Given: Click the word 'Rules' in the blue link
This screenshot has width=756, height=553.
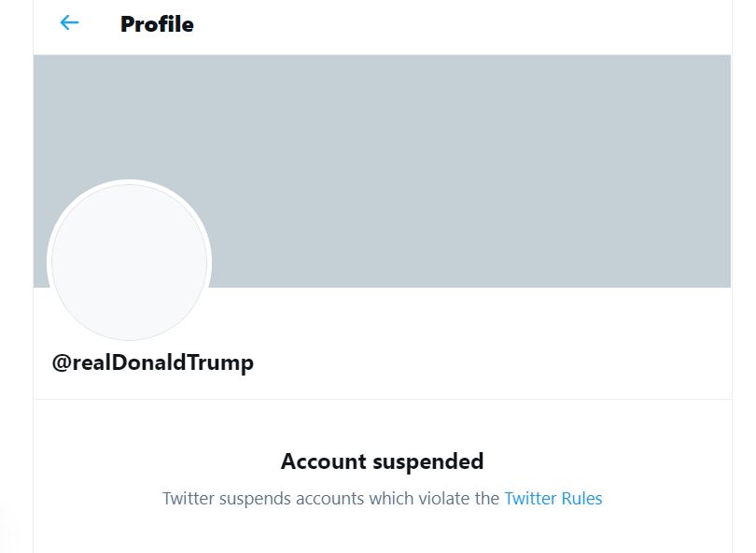Looking at the screenshot, I should pyautogui.click(x=581, y=498).
